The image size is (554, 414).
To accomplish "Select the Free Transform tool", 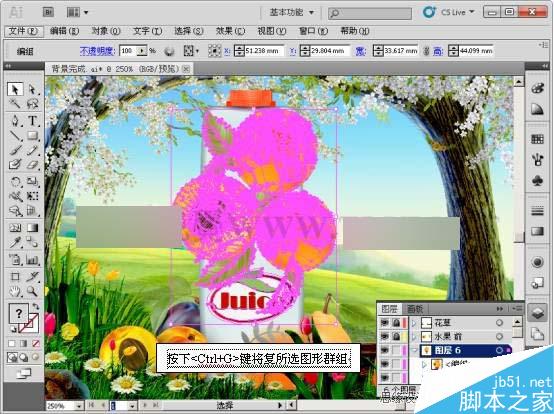I will click(x=33, y=196).
